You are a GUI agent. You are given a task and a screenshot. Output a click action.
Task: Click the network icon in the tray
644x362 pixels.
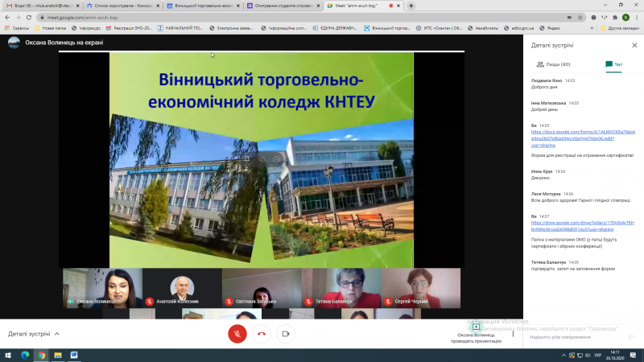(x=580, y=355)
